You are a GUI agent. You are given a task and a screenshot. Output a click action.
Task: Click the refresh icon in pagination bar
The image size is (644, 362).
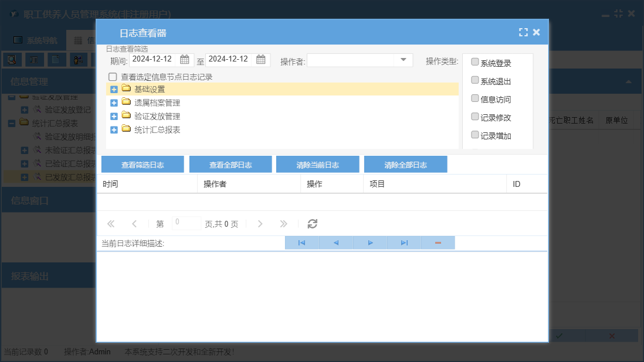coord(313,224)
